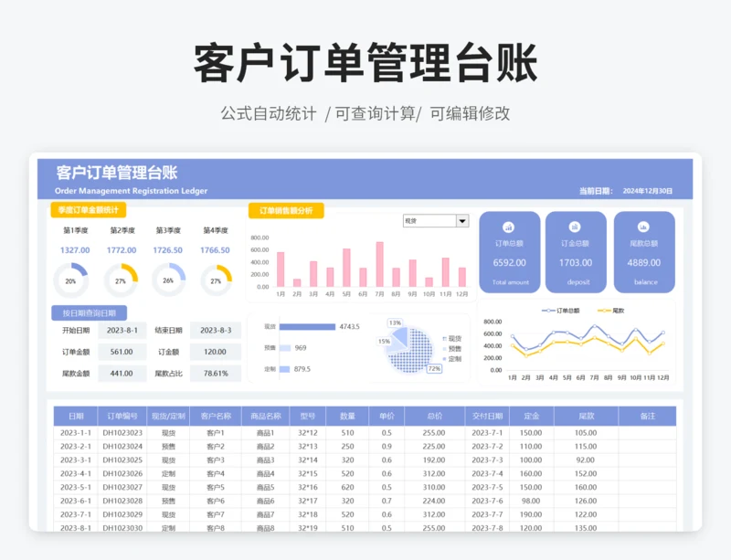Click the 26% donut chart for 第3季度
The height and width of the screenshot is (560, 731).
click(x=169, y=280)
